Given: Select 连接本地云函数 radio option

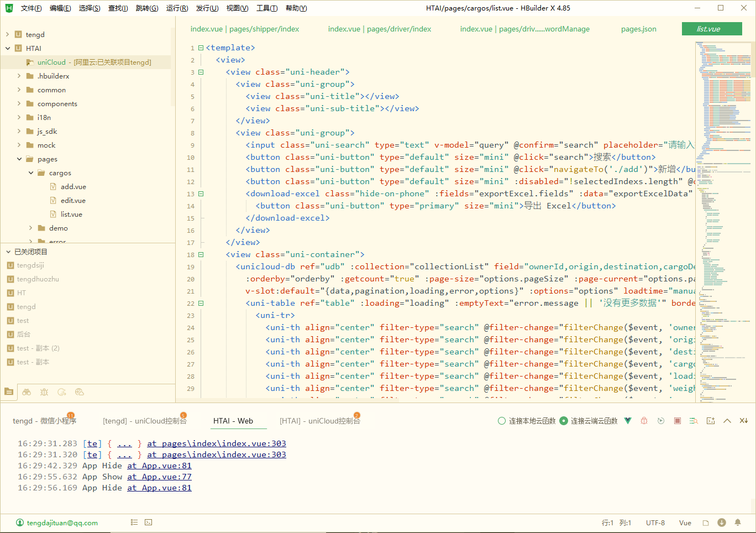Looking at the screenshot, I should click(502, 421).
